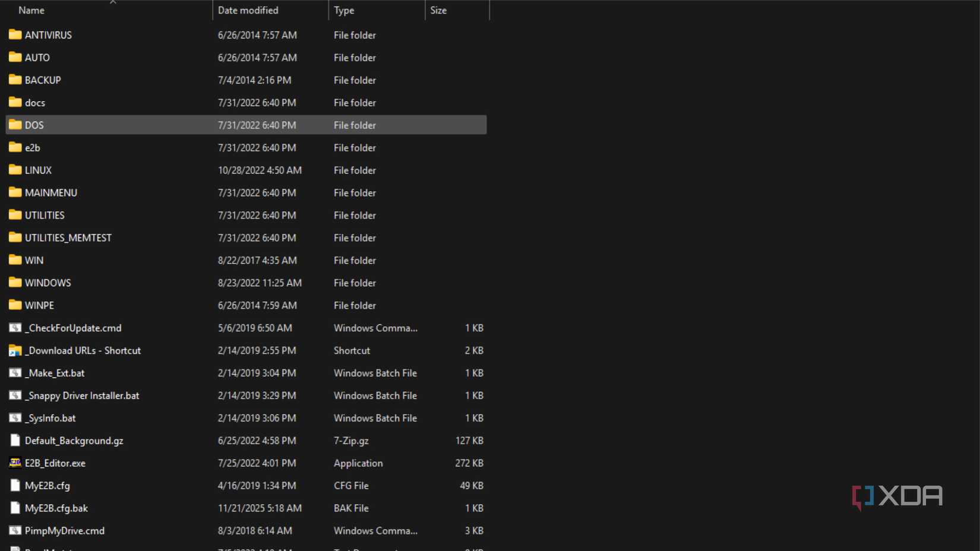Select the MyE2B.cfg file icon
Viewport: 980px width, 551px height.
(x=15, y=486)
